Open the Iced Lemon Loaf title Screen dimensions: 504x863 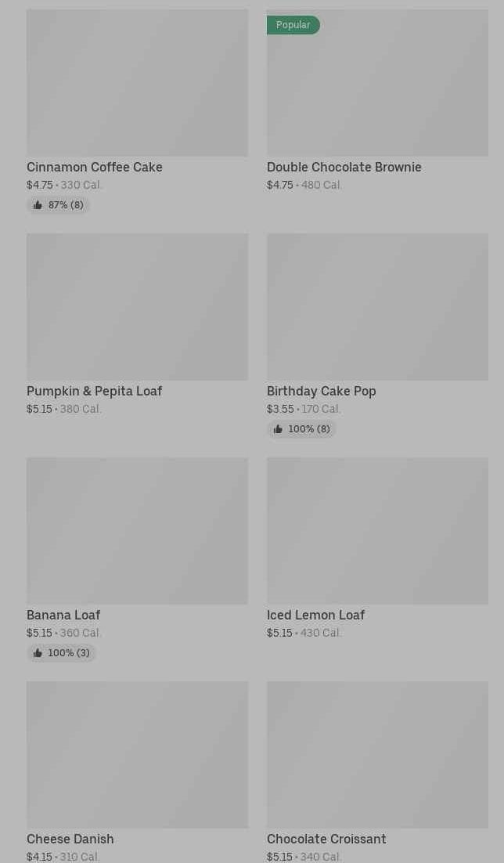tap(315, 615)
